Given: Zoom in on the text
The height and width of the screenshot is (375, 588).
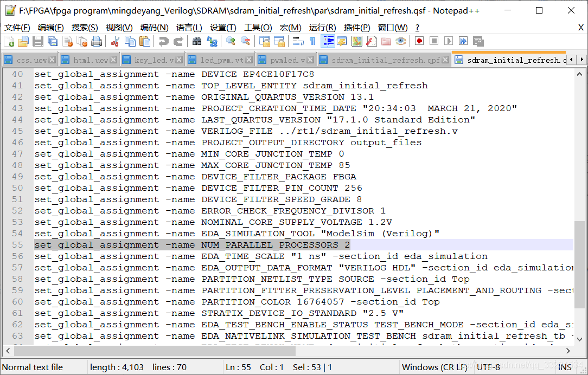Looking at the screenshot, I should [x=230, y=41].
